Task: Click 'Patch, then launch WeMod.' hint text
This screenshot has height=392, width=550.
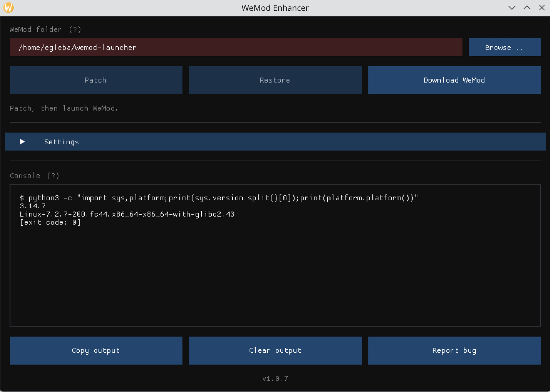Action: (64, 108)
